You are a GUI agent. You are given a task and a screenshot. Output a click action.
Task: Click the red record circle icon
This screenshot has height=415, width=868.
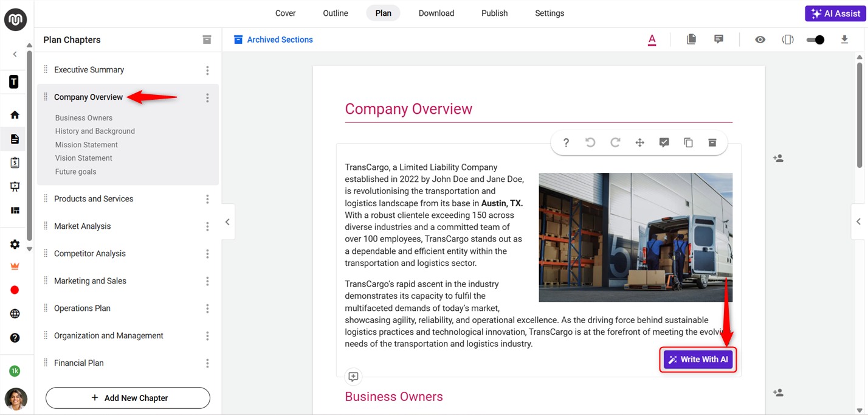coord(15,290)
